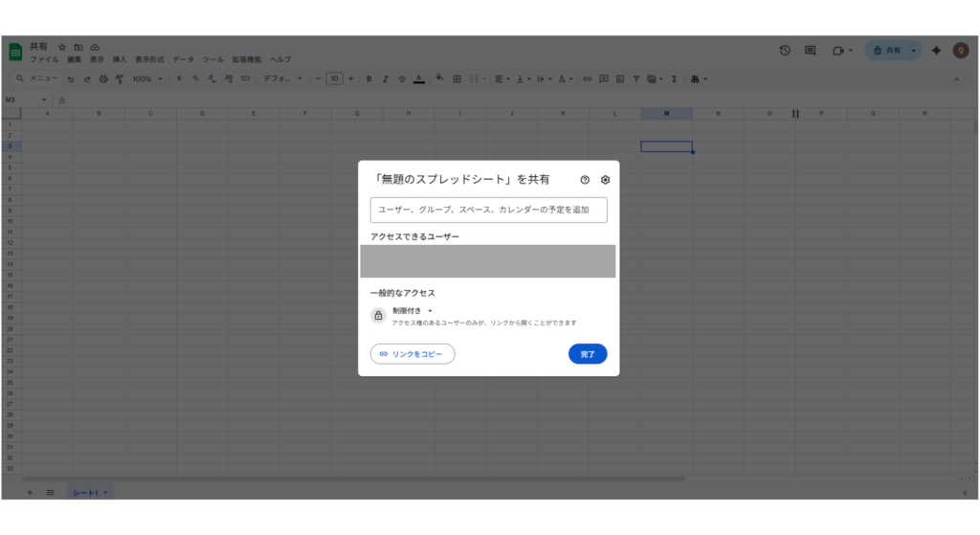Click the 共有 share button
The width and height of the screenshot is (980, 535).
pyautogui.click(x=887, y=51)
